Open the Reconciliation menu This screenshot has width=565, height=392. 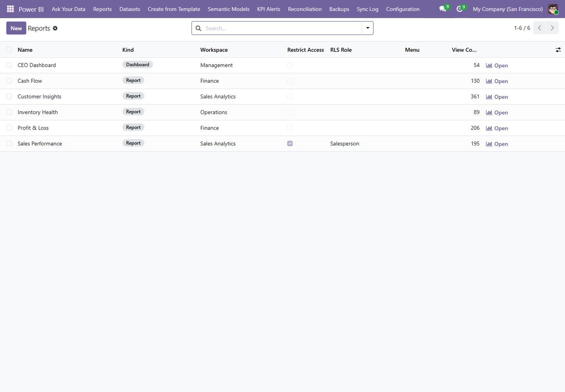point(305,9)
